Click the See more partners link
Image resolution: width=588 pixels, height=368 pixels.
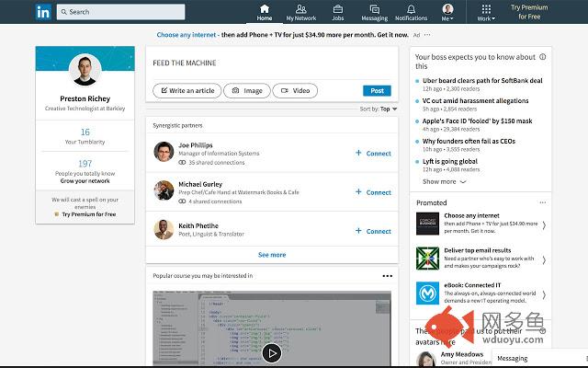click(272, 255)
